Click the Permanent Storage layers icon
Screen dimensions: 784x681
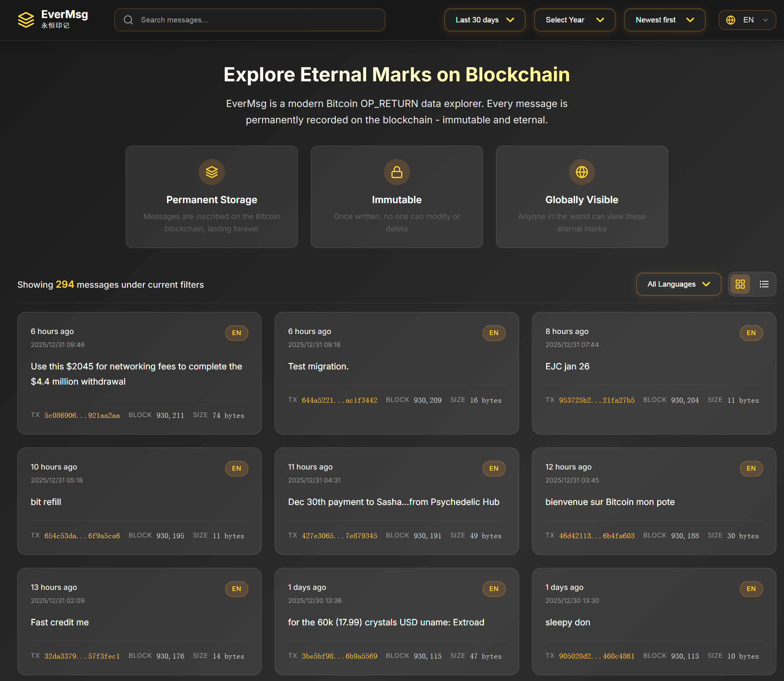212,172
